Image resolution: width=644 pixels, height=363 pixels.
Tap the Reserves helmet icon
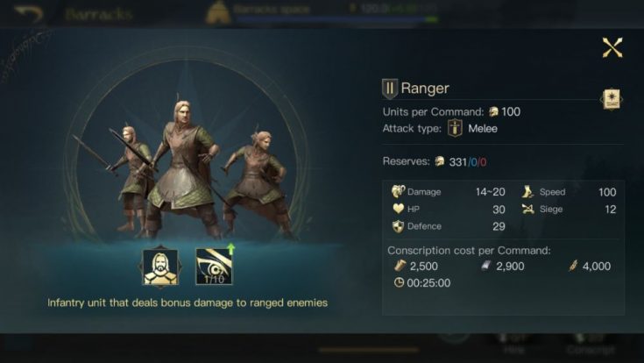[440, 161]
